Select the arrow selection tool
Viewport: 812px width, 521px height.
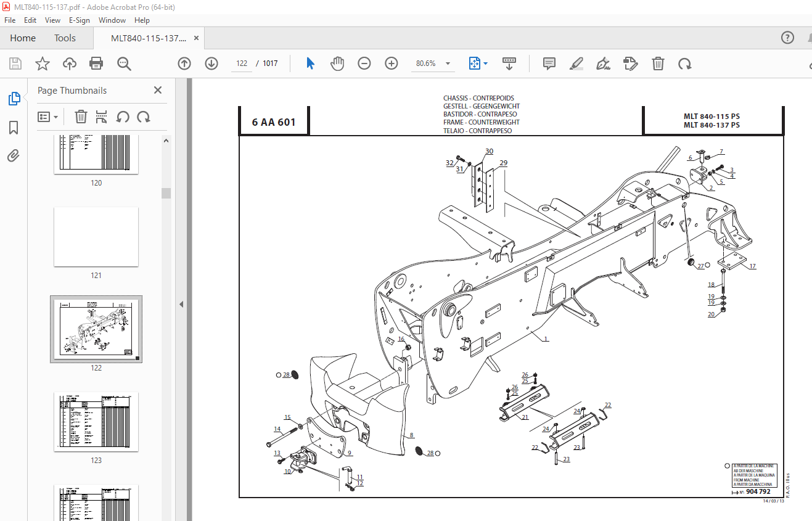click(310, 64)
